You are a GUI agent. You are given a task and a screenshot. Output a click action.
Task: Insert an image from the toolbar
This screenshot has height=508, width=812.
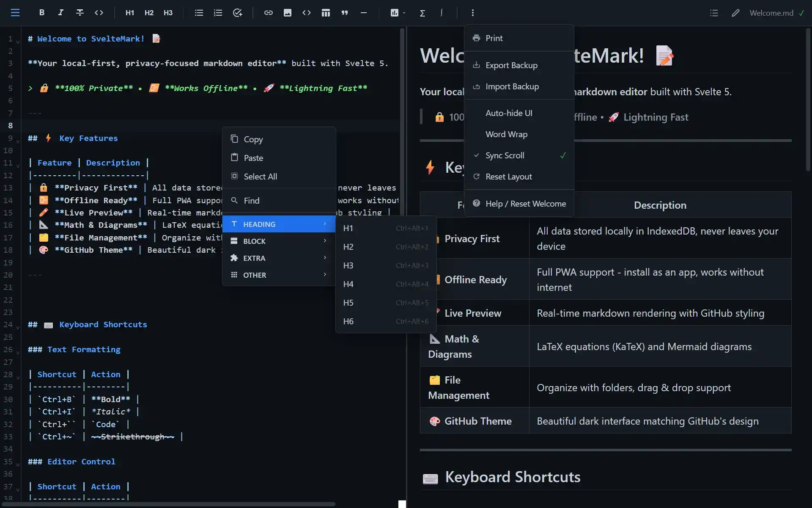(x=288, y=13)
